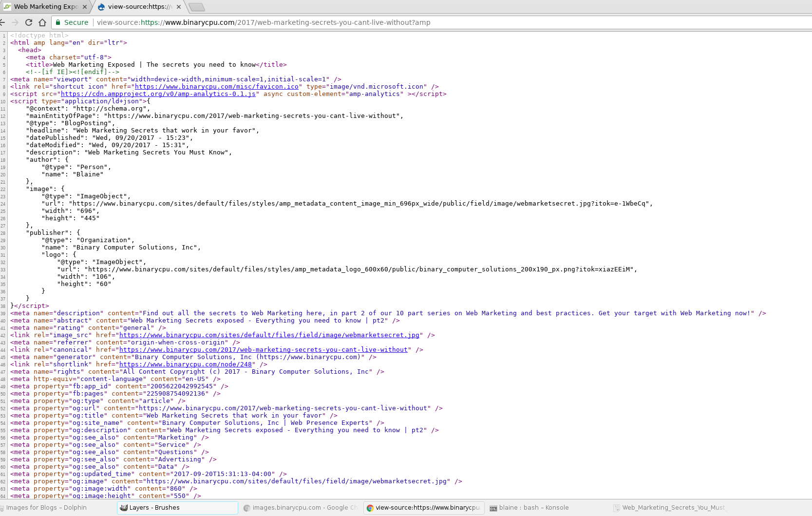Close the view-source tab
Viewport: 812px width, 516px height.
[x=179, y=7]
